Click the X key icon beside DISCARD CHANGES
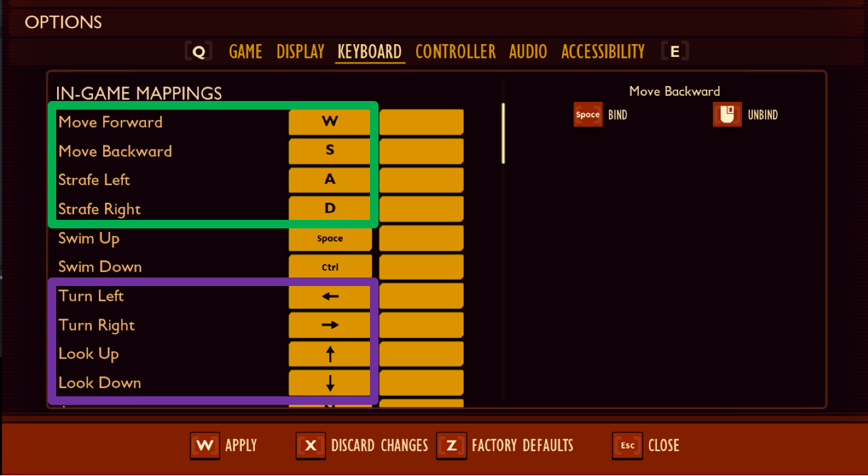This screenshot has width=868, height=476. click(x=310, y=446)
